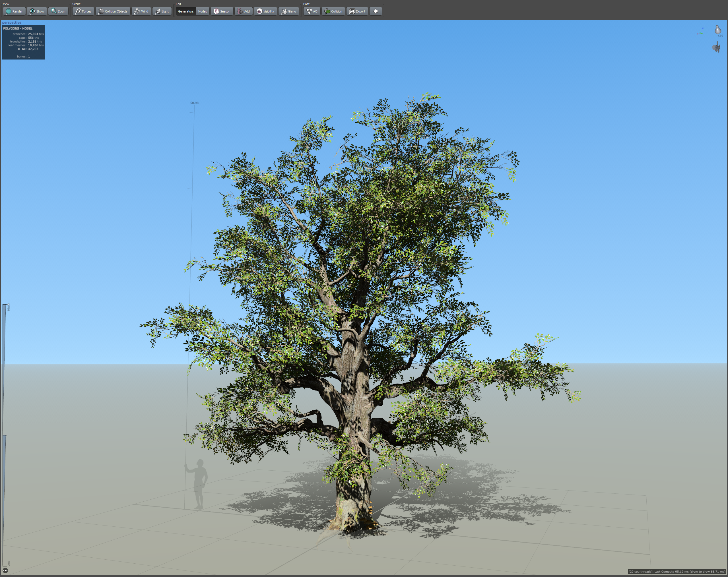Viewport: 728px width, 577px height.
Task: Click the Post Collision leaf button
Action: pyautogui.click(x=333, y=11)
